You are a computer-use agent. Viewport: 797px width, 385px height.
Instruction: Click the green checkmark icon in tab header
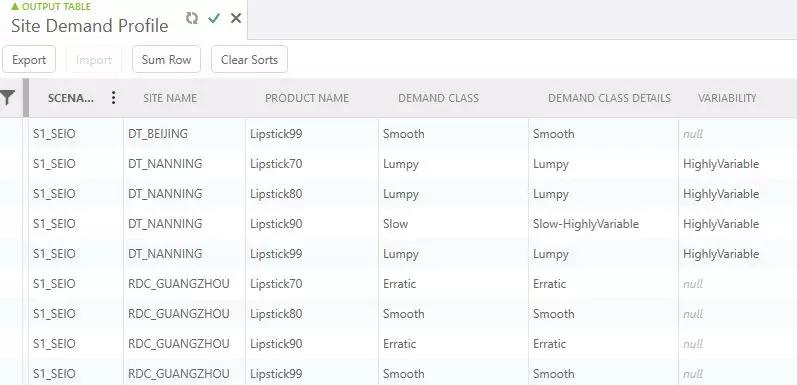click(x=214, y=18)
